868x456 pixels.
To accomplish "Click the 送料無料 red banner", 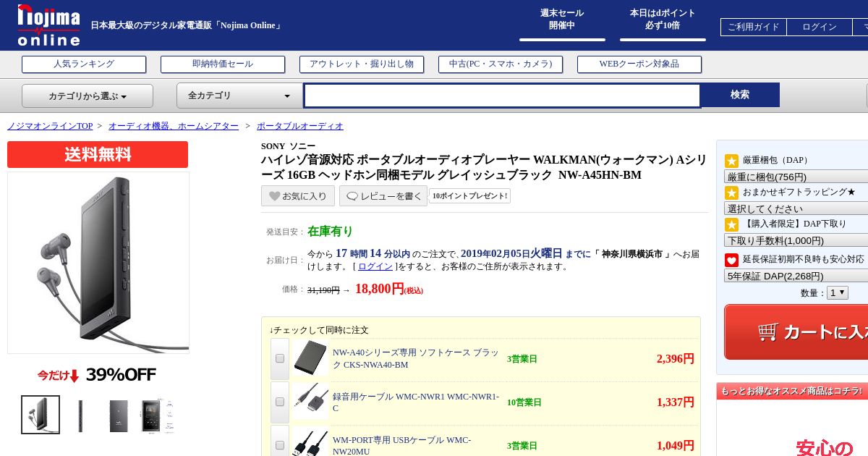I will pos(98,154).
